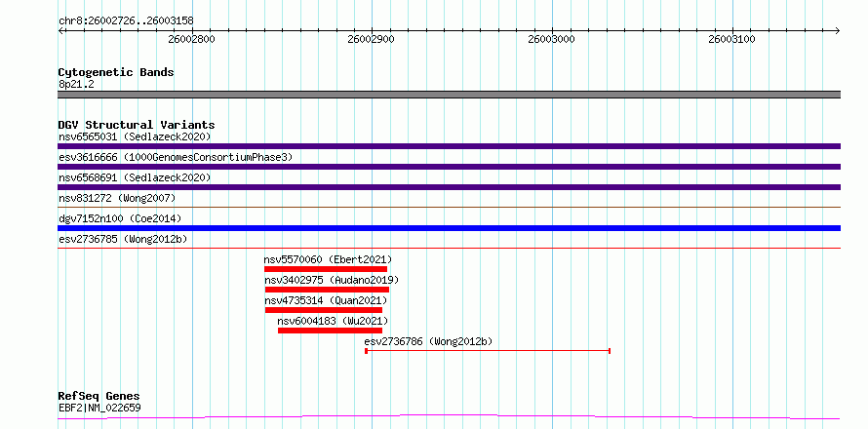
Task: Open the nsv3402975 (Audano2019) label
Action: (x=331, y=280)
